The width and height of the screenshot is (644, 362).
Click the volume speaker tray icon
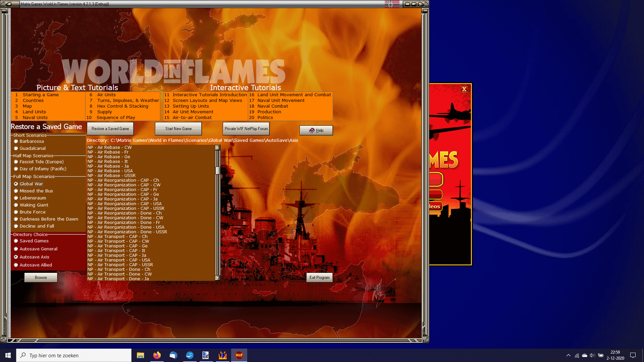(x=592, y=355)
